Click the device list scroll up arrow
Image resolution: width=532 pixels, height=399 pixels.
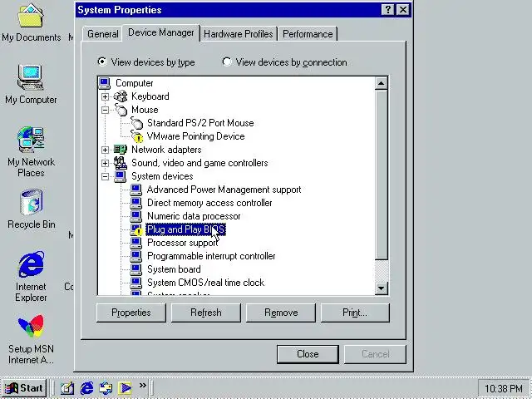coord(381,83)
